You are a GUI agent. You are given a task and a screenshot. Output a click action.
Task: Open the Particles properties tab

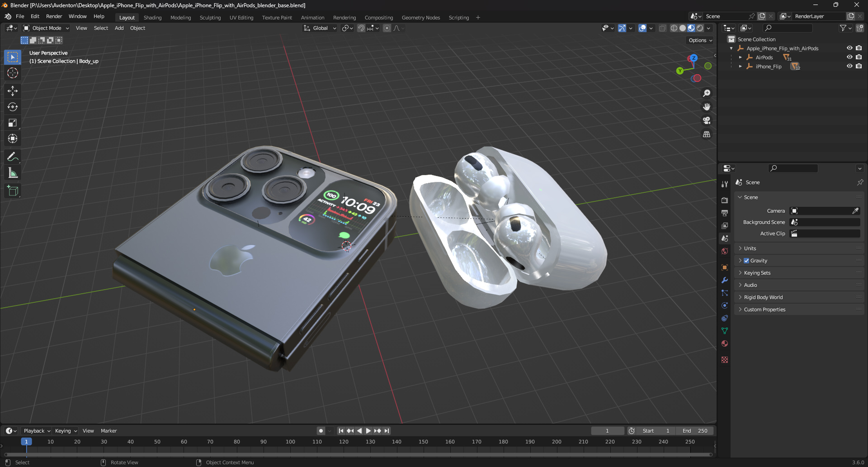[x=725, y=293]
